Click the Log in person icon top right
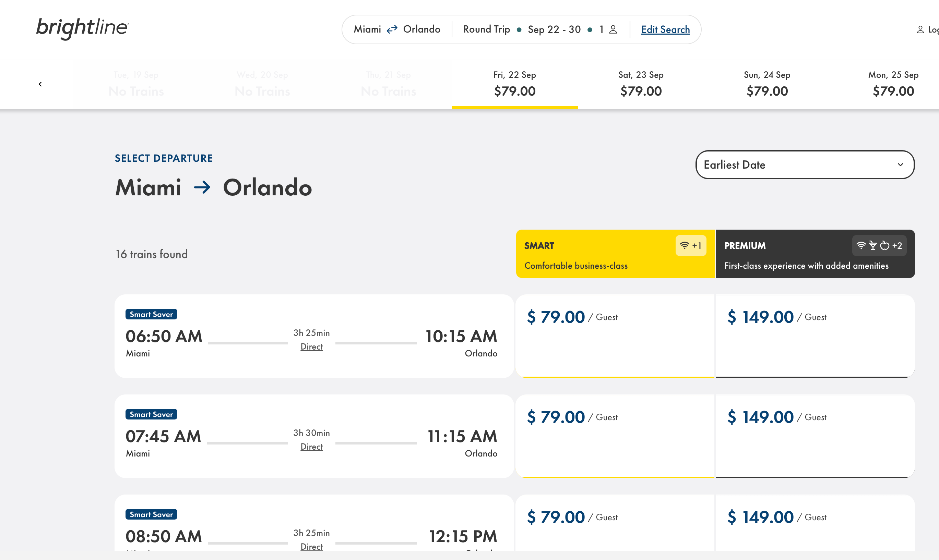 pos(920,29)
